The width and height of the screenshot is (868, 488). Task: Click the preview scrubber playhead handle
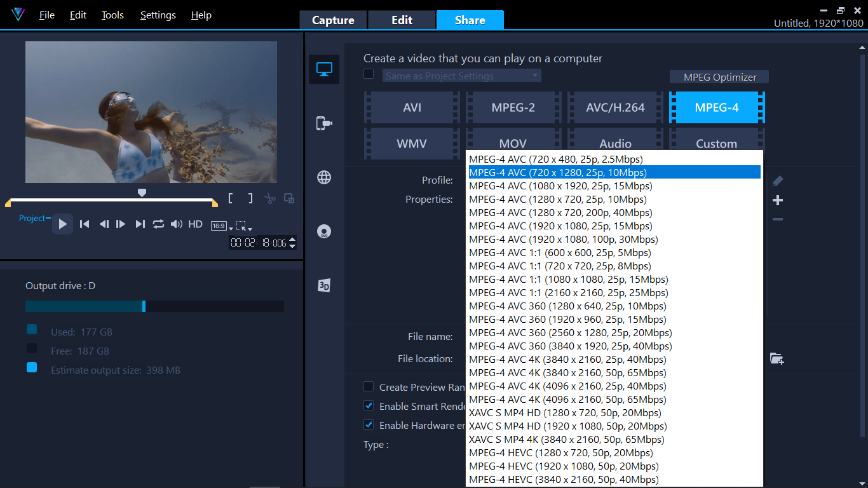pyautogui.click(x=142, y=192)
